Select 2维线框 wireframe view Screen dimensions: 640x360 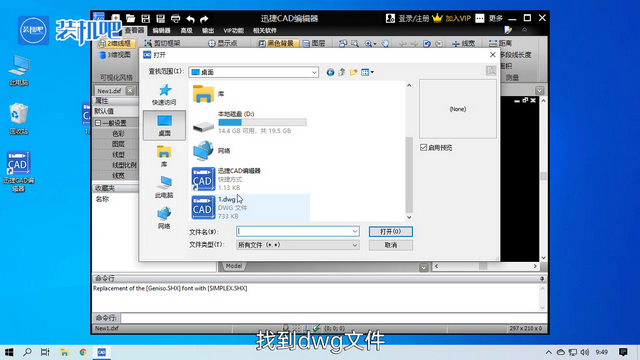(116, 43)
